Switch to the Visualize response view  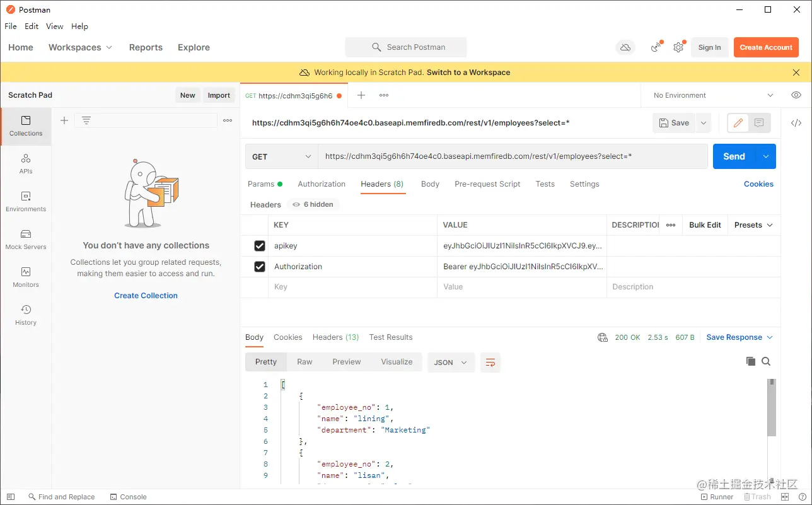[x=397, y=362]
